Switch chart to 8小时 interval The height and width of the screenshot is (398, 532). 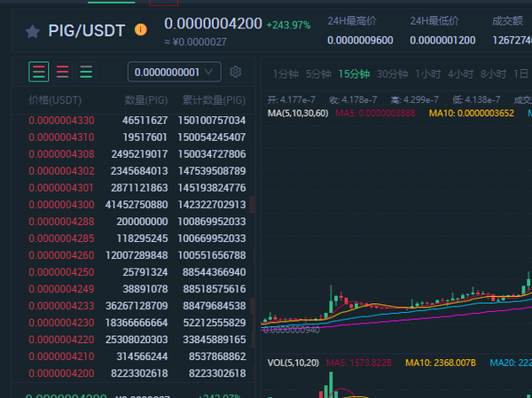point(493,74)
